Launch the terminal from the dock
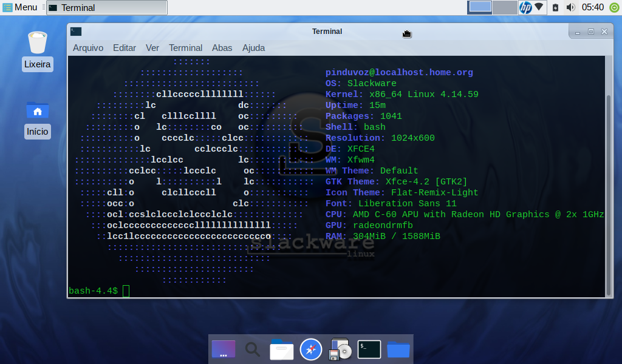 pyautogui.click(x=369, y=349)
